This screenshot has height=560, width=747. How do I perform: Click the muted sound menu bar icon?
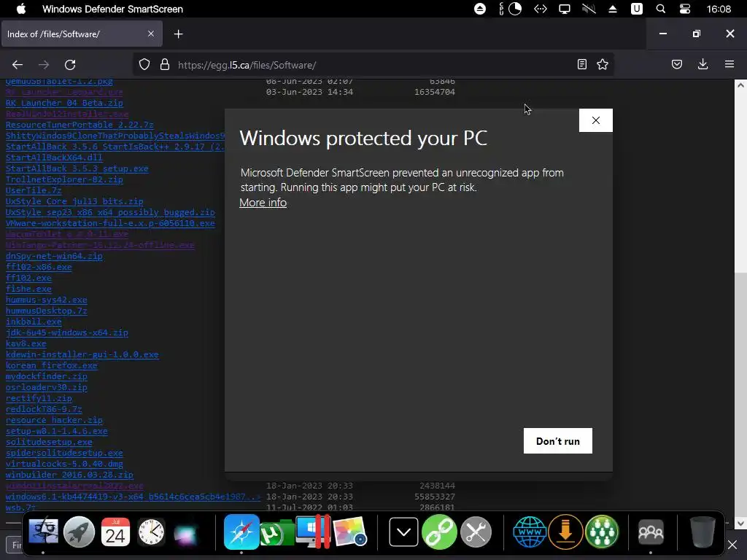pyautogui.click(x=589, y=9)
